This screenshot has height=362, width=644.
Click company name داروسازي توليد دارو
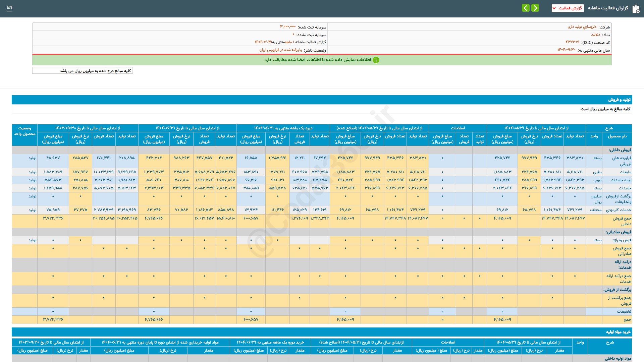(x=582, y=27)
